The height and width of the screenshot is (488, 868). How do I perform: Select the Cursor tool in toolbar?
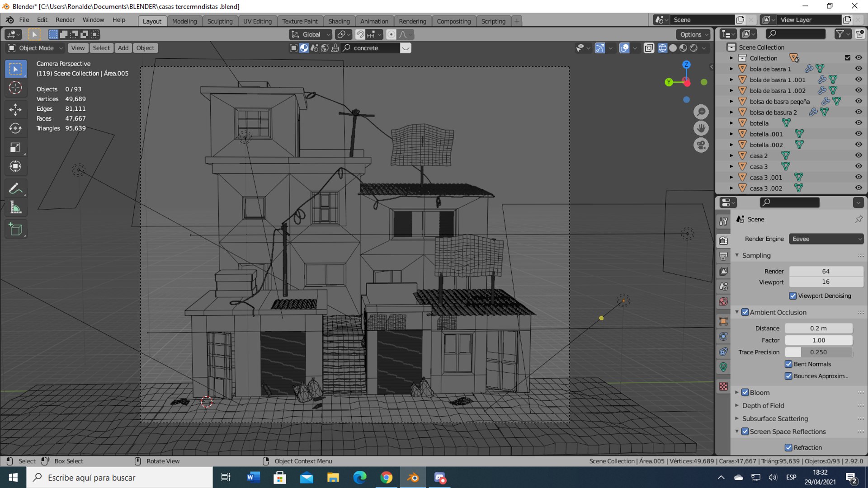[15, 88]
